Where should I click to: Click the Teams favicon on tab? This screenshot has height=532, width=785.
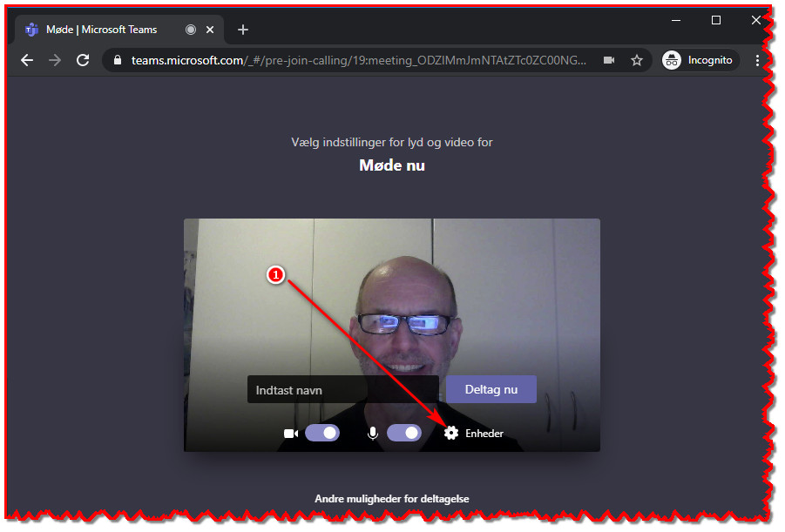[32, 30]
